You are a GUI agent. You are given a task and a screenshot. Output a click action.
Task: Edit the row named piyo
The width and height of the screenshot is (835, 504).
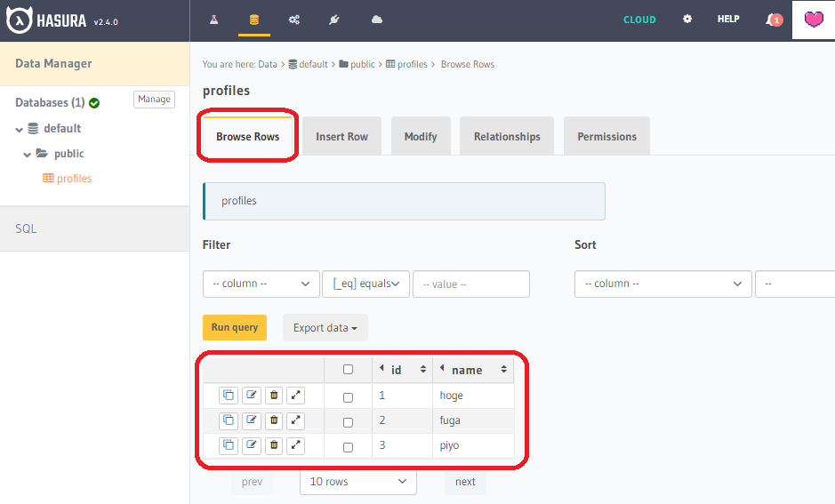(252, 445)
